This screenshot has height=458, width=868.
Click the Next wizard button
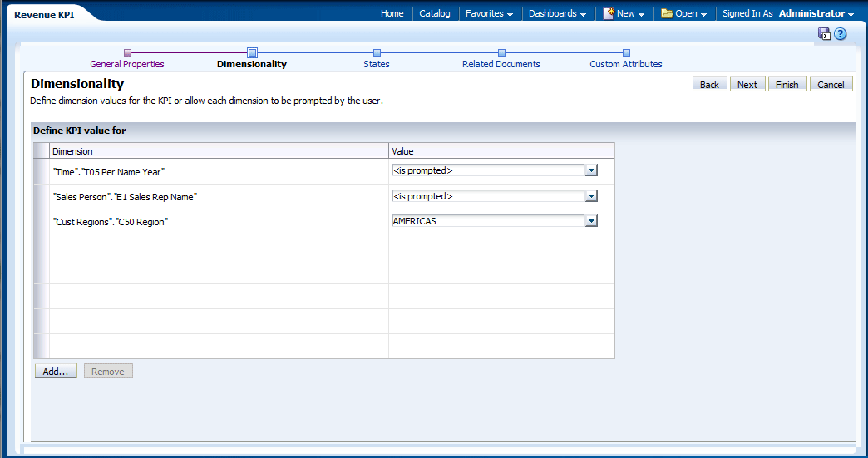click(747, 85)
